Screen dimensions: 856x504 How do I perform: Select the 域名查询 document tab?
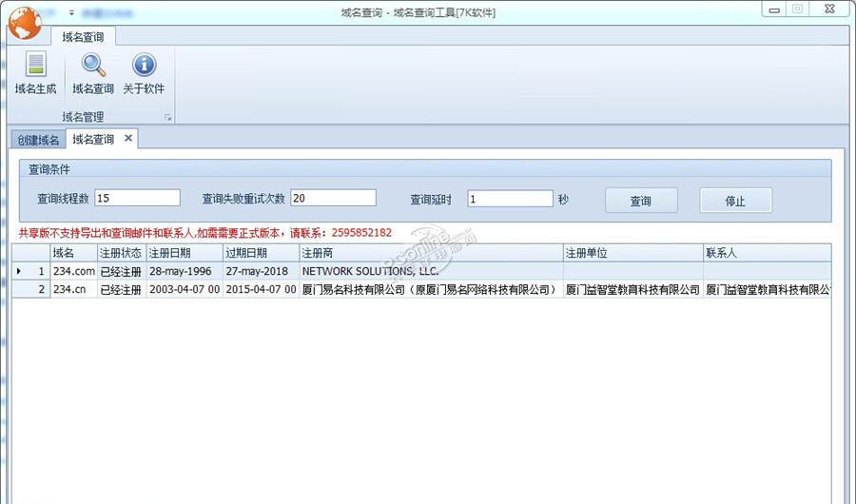coord(93,139)
